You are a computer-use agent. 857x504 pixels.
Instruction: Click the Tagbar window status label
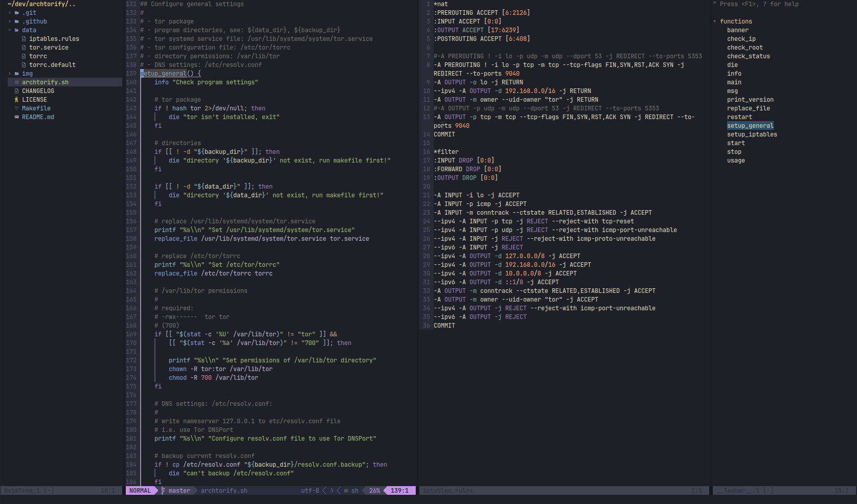(745, 491)
